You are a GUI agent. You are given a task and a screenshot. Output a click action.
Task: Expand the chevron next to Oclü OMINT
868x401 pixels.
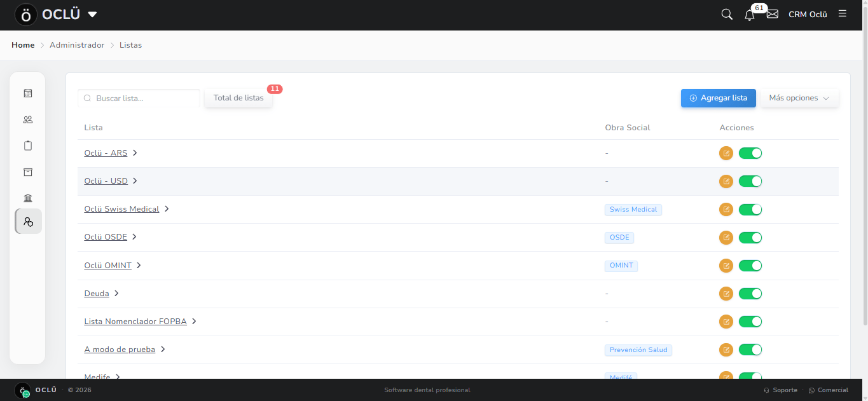(139, 266)
